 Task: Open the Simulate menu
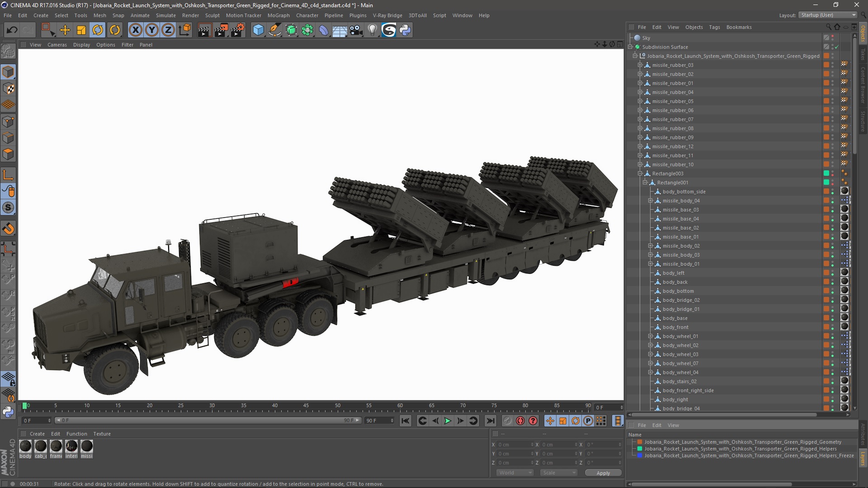click(x=166, y=15)
